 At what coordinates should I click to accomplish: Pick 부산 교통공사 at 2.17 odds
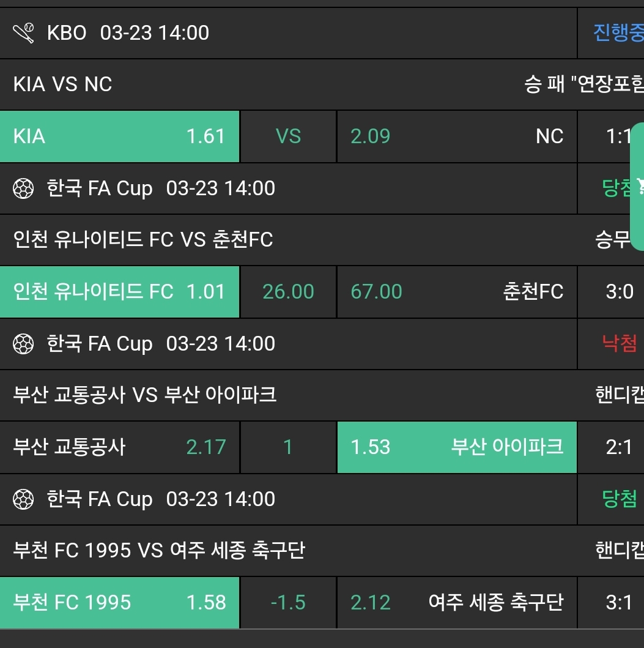(119, 447)
